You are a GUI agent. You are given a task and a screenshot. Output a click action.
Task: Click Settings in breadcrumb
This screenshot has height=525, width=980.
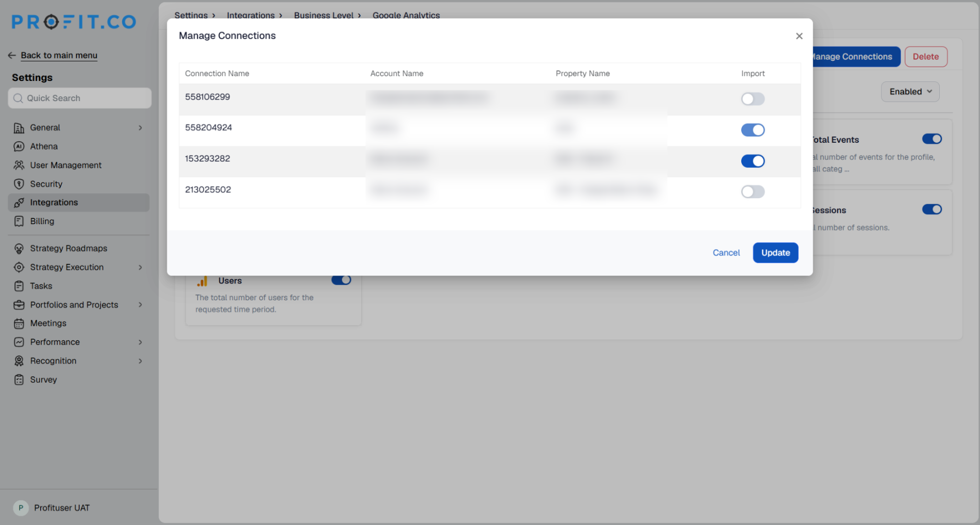coord(191,15)
